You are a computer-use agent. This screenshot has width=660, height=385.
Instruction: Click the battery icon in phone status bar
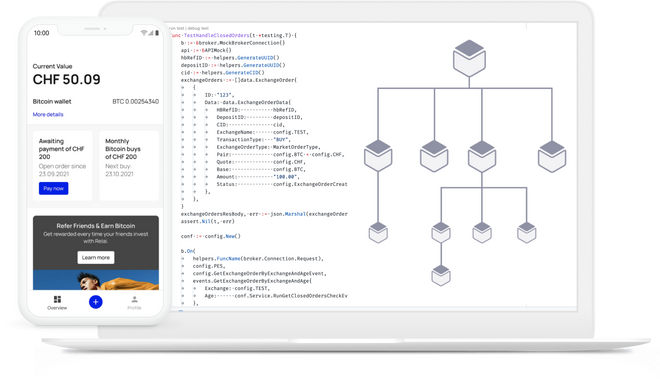157,33
